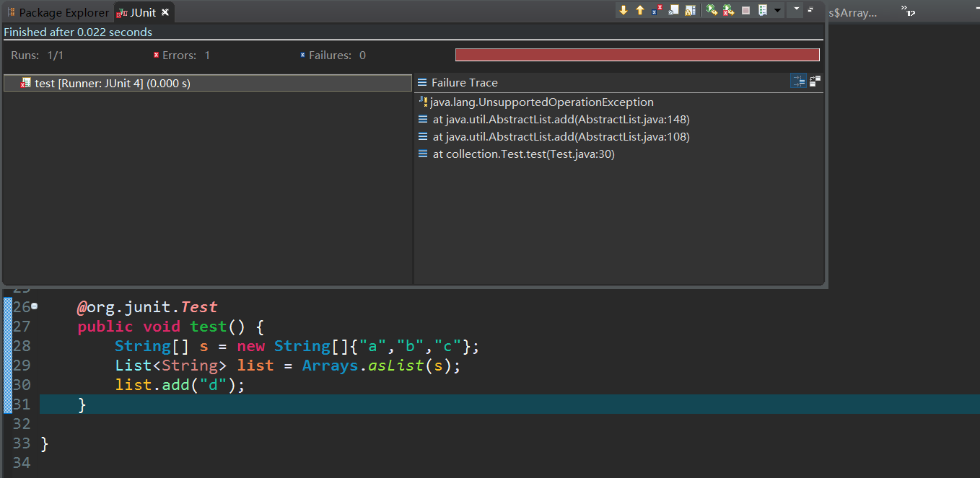Toggle Show Failures Only filter

(x=657, y=10)
